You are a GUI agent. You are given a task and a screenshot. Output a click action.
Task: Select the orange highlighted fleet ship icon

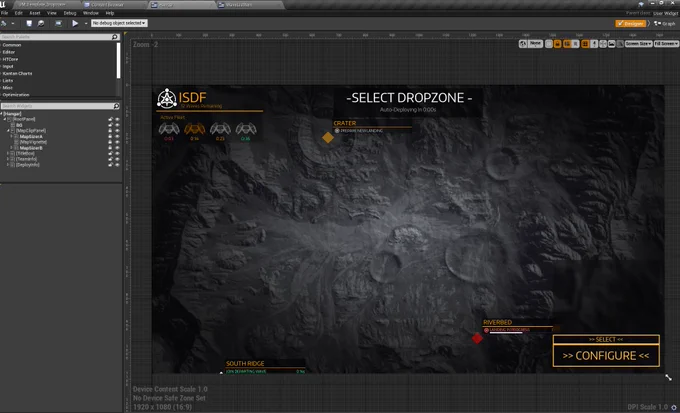click(195, 129)
